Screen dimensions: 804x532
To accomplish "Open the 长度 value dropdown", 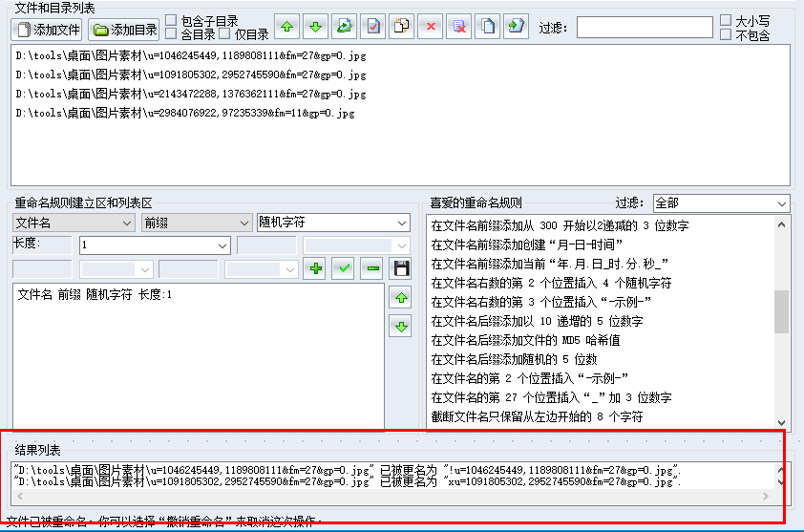I will 155,245.
